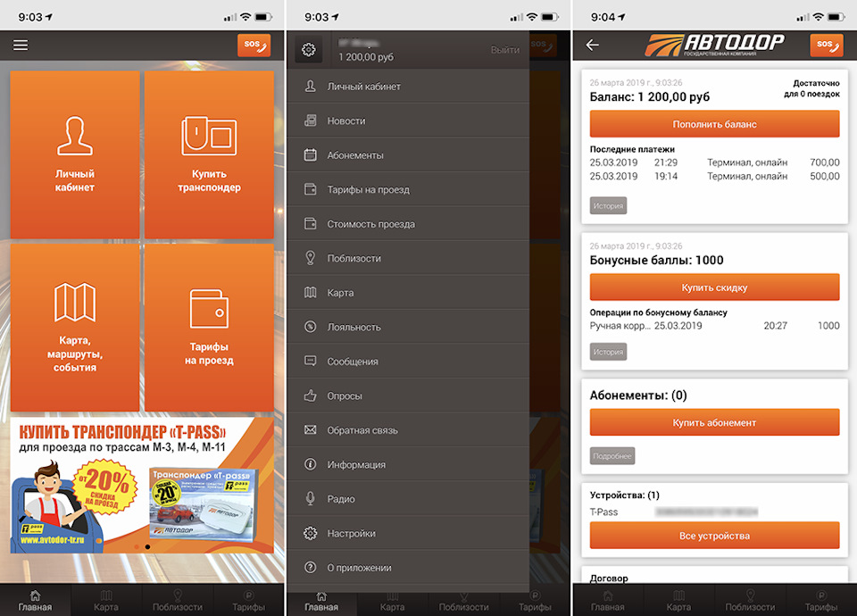Open История under bonus balance operations
The height and width of the screenshot is (616, 857).
click(x=608, y=352)
